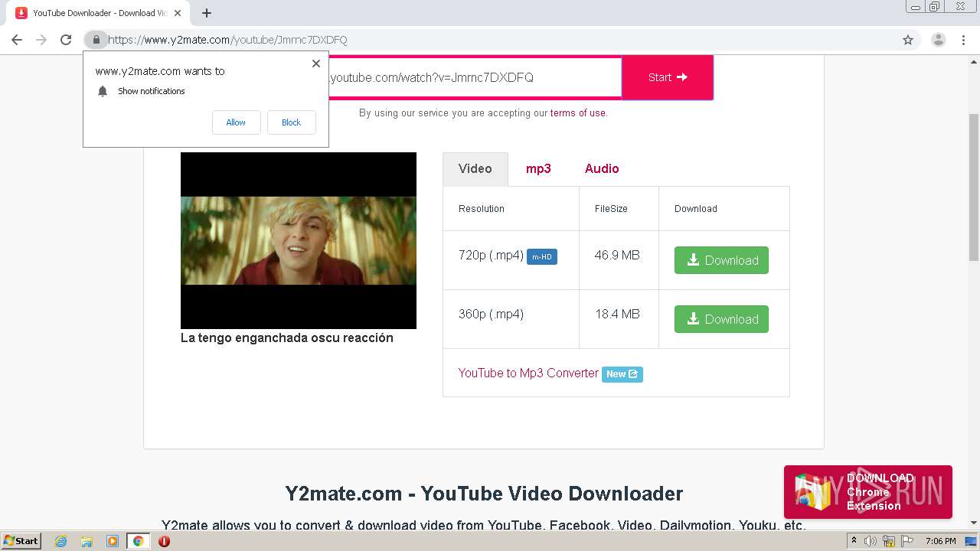This screenshot has width=980, height=551.
Task: Open Windows Start menu
Action: pos(21,541)
